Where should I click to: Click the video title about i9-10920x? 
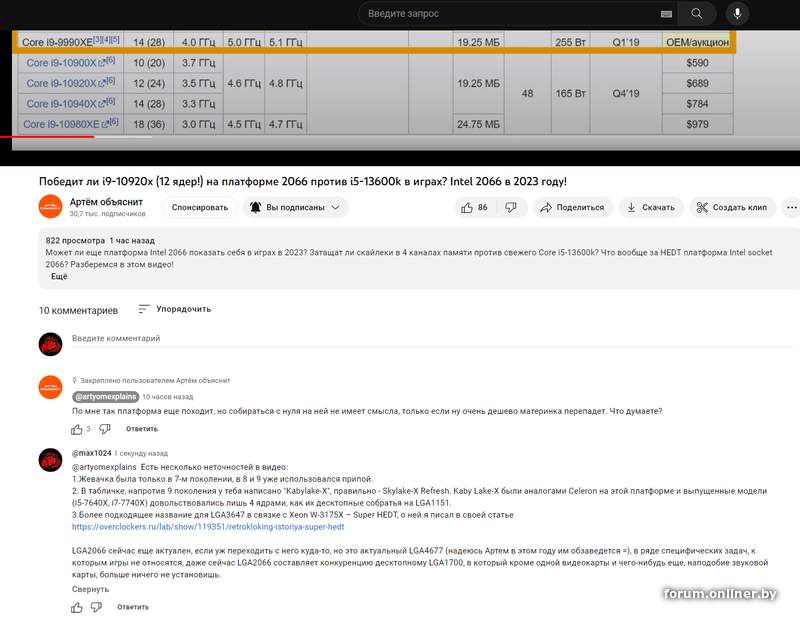(x=303, y=181)
